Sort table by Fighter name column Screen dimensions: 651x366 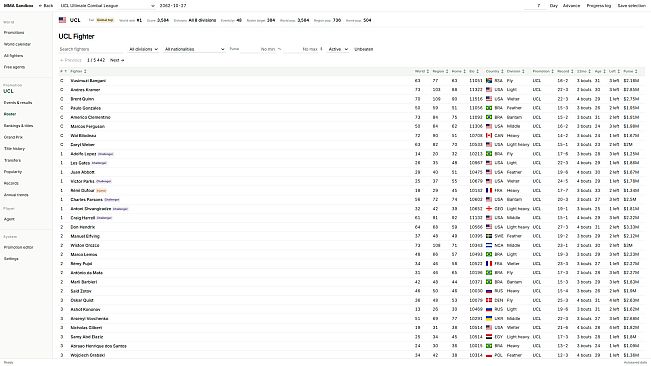pos(78,71)
